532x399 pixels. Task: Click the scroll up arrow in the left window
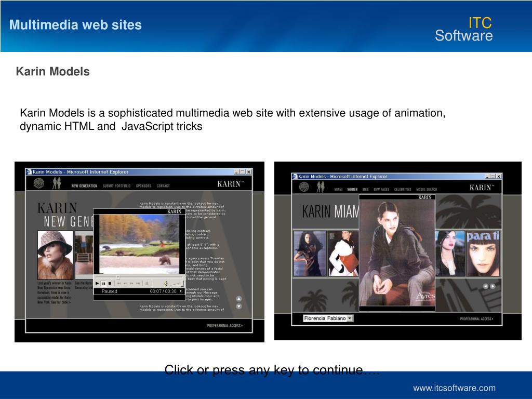click(x=239, y=299)
